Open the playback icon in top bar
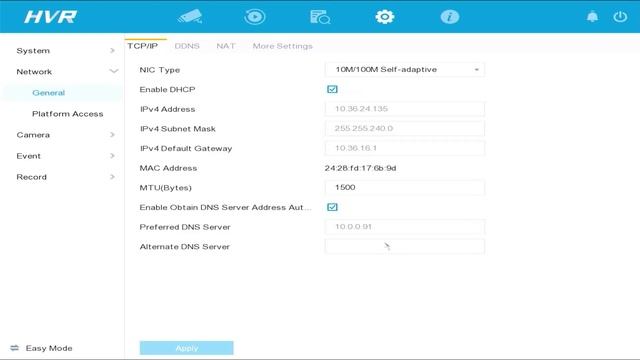The width and height of the screenshot is (640, 360). [x=255, y=17]
